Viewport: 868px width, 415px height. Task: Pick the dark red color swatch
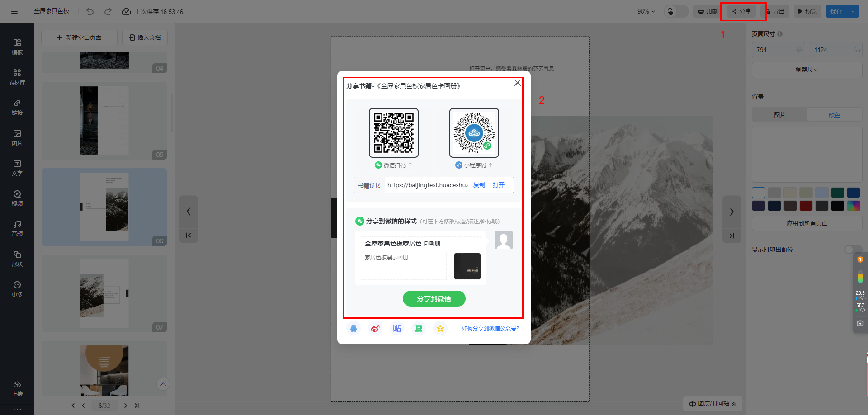pyautogui.click(x=806, y=206)
